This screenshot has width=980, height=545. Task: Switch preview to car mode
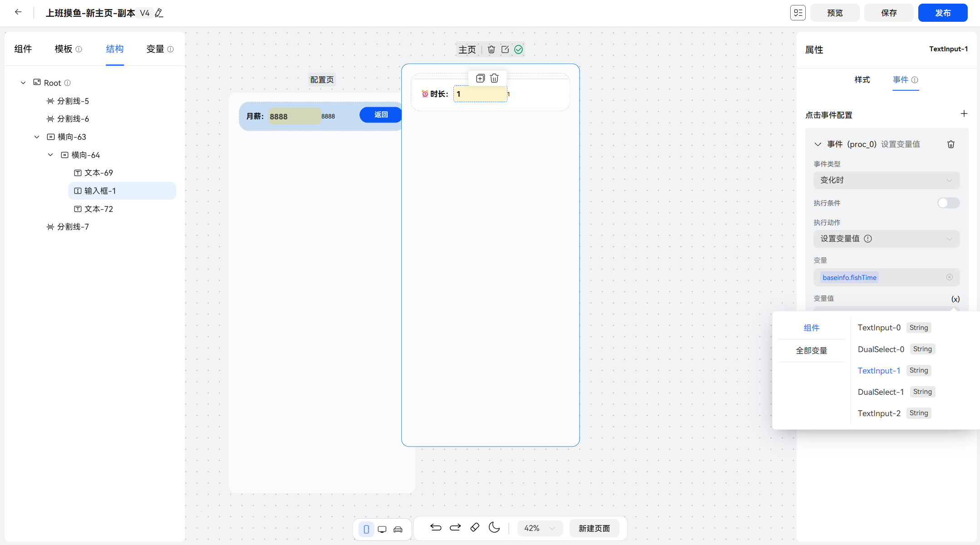[398, 529]
